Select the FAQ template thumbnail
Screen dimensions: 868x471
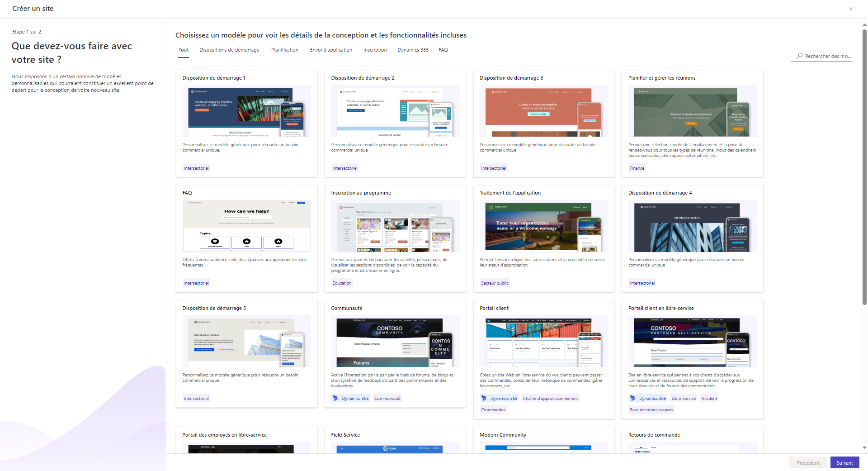click(246, 226)
